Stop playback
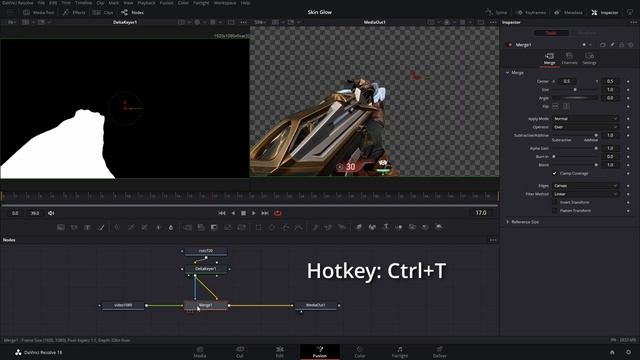 (243, 213)
